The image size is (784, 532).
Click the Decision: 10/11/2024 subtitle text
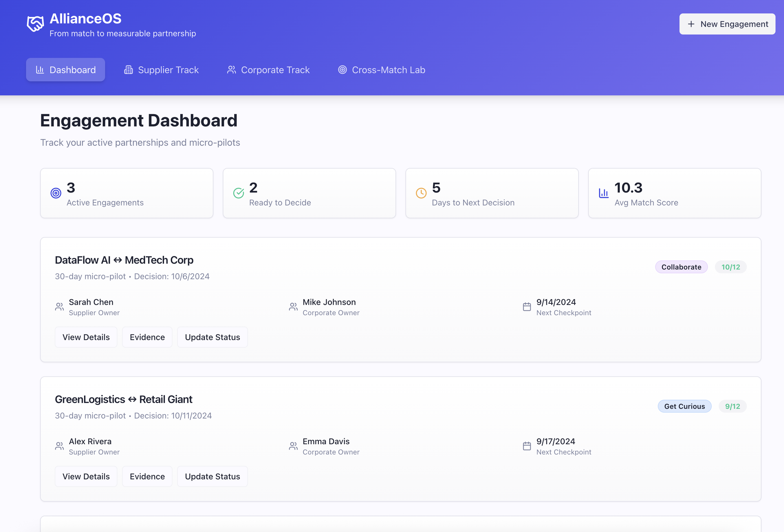(173, 416)
